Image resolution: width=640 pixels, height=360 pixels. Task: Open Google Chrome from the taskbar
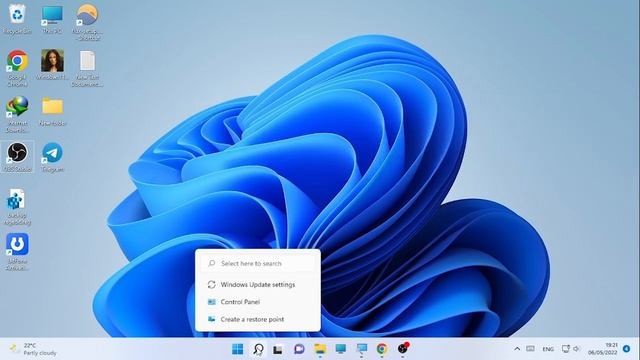(382, 349)
